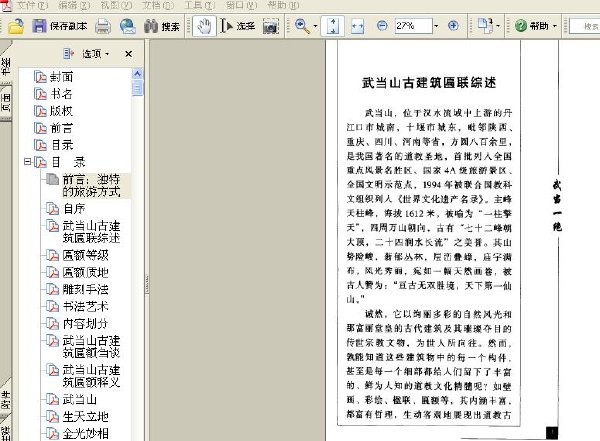Viewport: 600px width, 441px height.
Task: Open the 武当山古建筑匾联综述 bookmark
Action: [91, 232]
